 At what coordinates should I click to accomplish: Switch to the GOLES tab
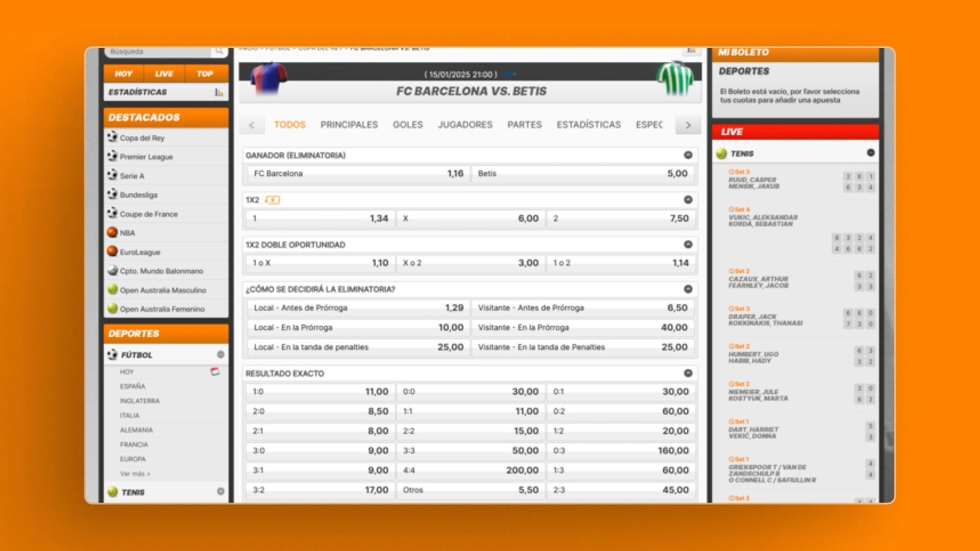point(408,124)
